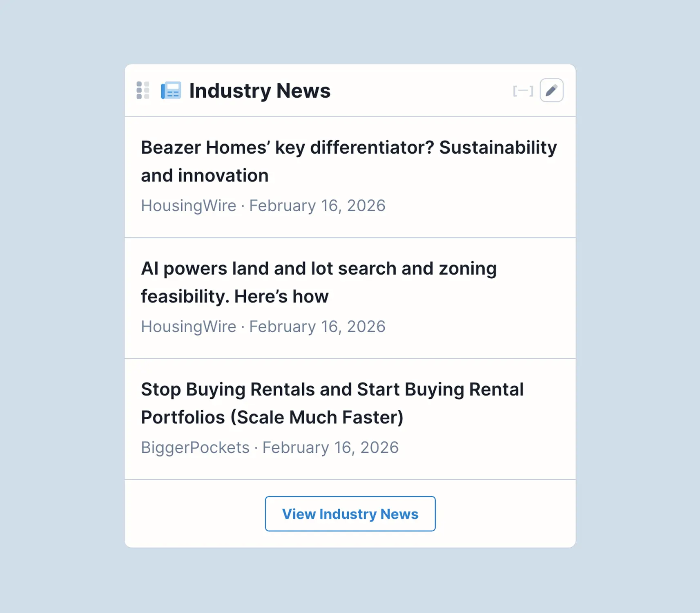Click HousingWire source under AI zoning article
This screenshot has width=700, height=613.
coord(188,327)
